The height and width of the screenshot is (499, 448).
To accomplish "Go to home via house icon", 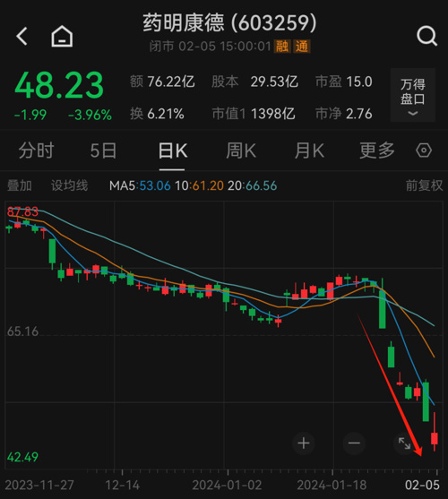I will (62, 36).
